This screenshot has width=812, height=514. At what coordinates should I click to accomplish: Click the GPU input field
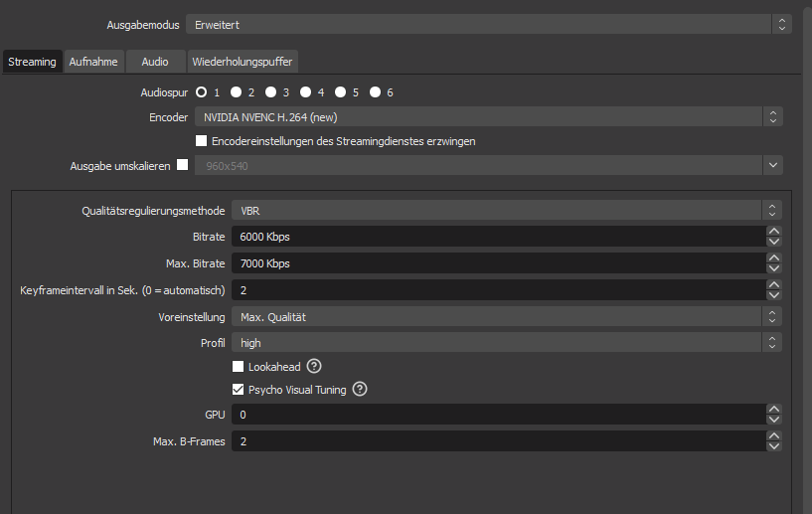coord(499,415)
